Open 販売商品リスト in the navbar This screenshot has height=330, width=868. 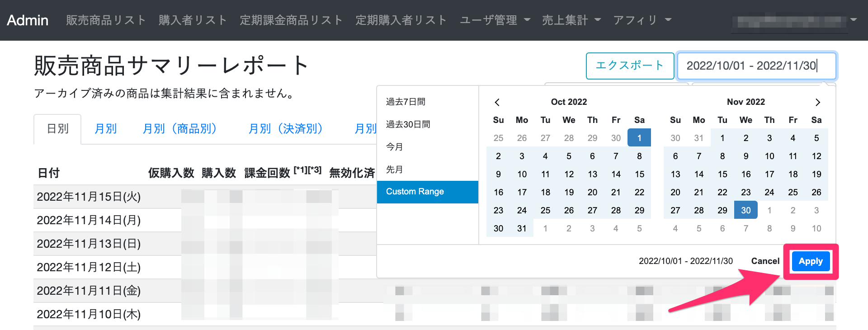click(106, 20)
